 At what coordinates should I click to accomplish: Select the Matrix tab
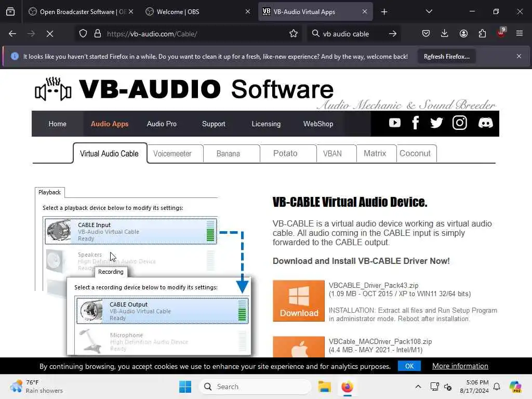(x=376, y=154)
